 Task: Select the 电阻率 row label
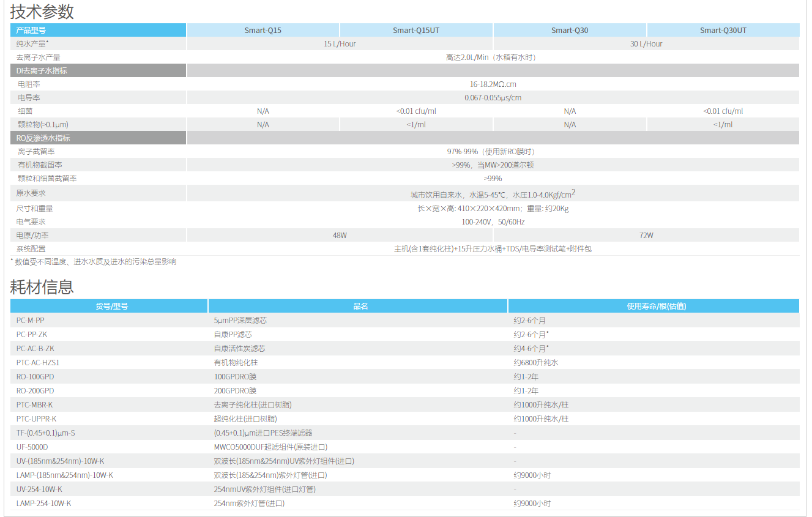[29, 84]
